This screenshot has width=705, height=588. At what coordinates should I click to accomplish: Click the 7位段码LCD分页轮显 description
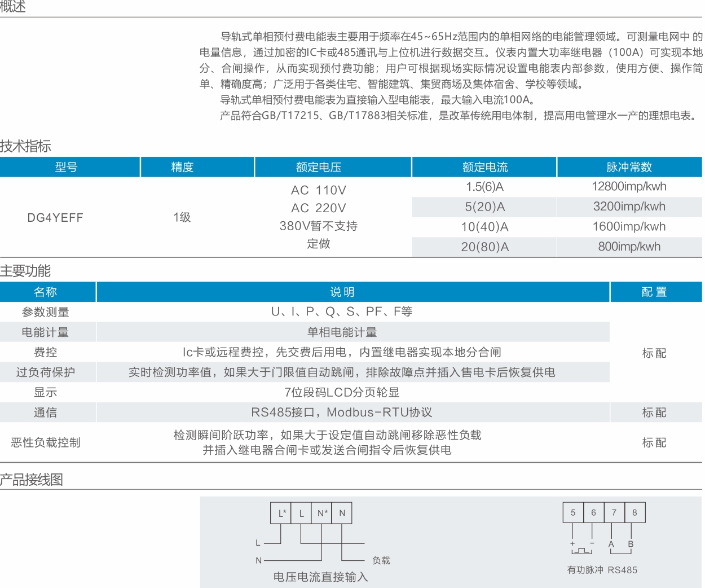tap(342, 392)
